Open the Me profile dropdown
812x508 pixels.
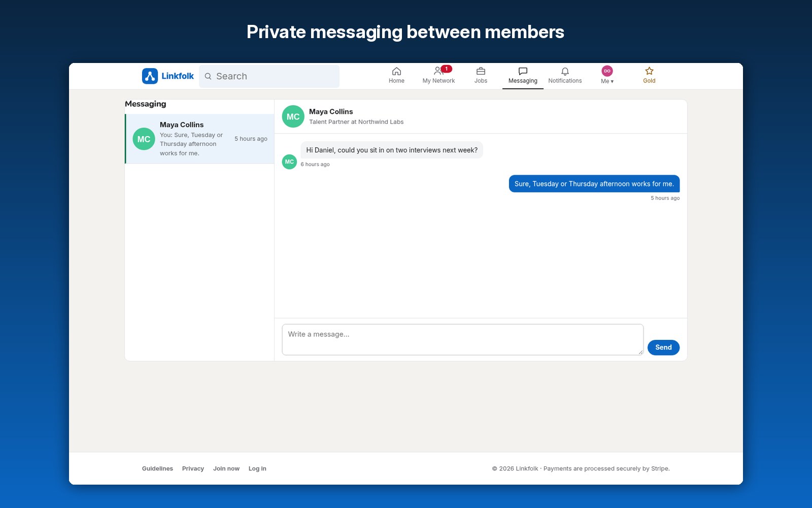pyautogui.click(x=607, y=75)
